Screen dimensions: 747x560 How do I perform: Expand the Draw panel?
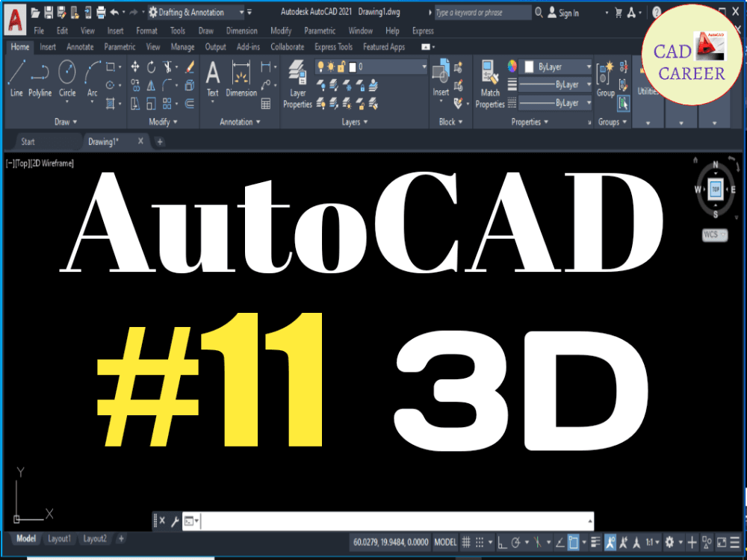(x=66, y=122)
